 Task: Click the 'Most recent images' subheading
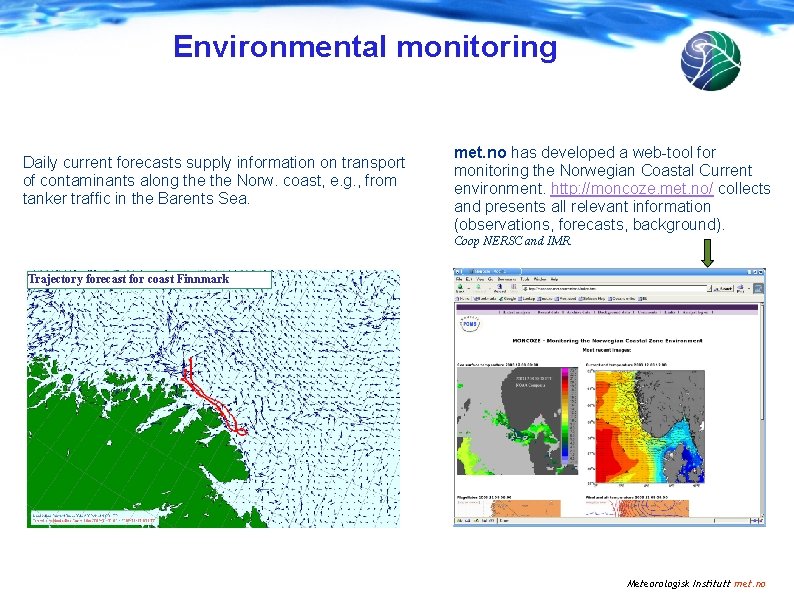coord(606,350)
